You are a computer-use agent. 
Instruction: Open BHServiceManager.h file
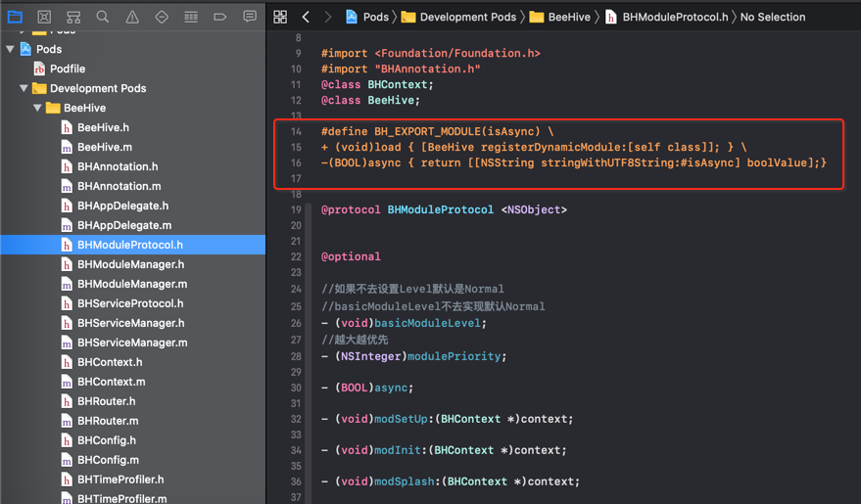pyautogui.click(x=130, y=323)
